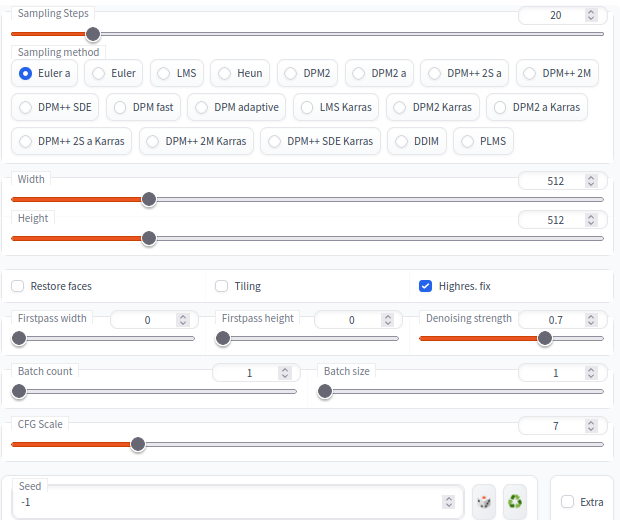Click the Batch count slider handle

tap(19, 391)
